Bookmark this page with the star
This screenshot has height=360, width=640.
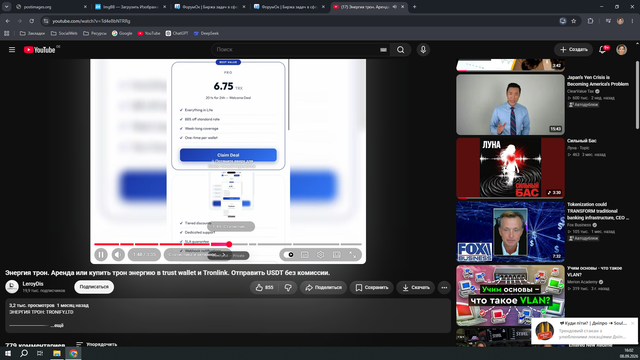tap(573, 21)
